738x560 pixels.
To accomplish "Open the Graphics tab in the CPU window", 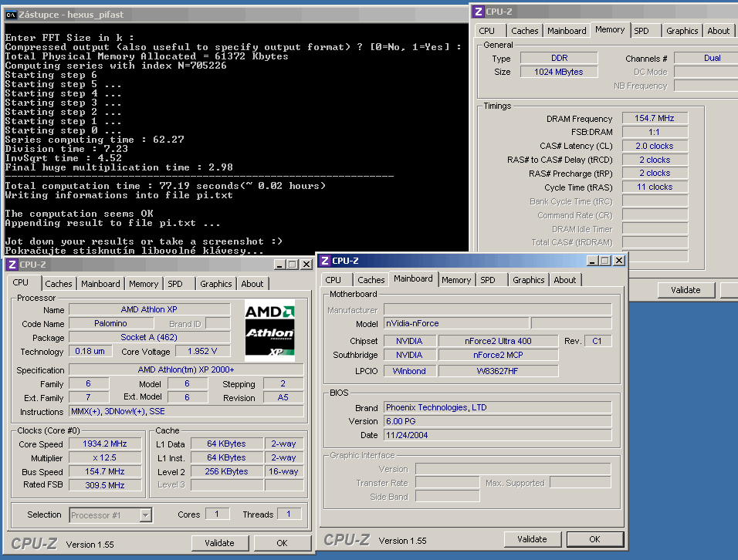I will coord(215,284).
